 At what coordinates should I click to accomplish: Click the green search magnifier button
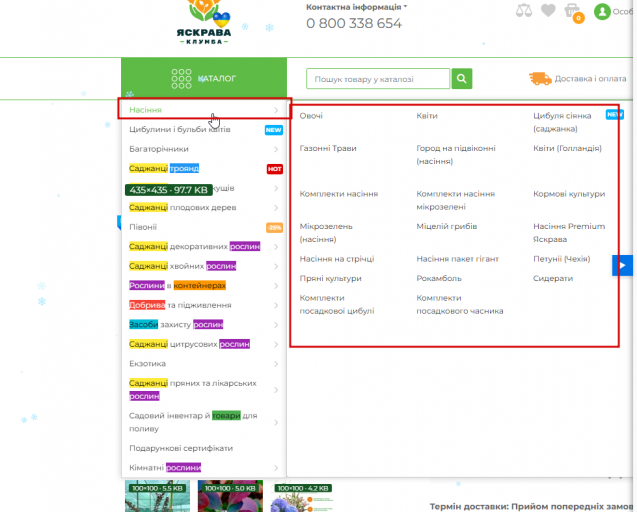pos(462,78)
